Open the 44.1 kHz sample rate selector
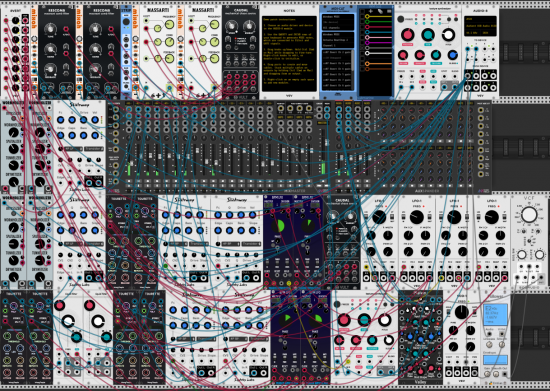The height and width of the screenshot is (391, 550). pyautogui.click(x=472, y=33)
